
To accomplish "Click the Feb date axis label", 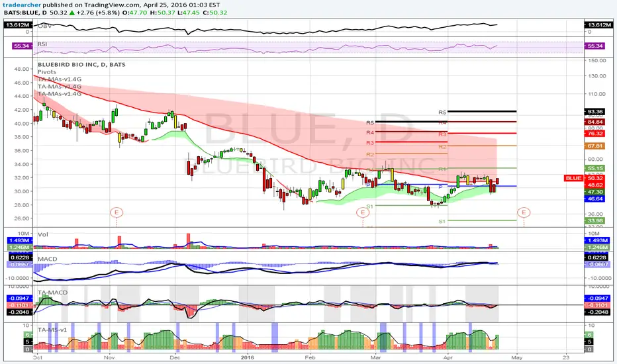I will click(x=310, y=357).
